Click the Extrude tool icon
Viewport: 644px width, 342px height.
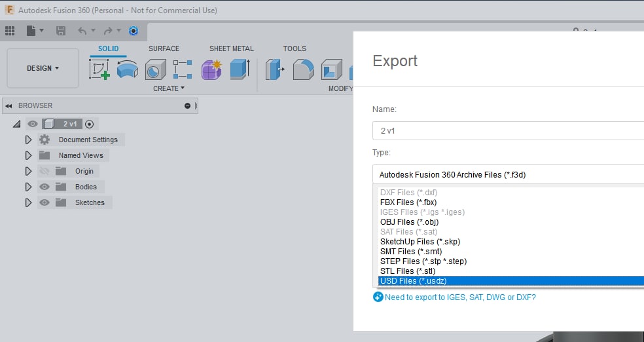[240, 69]
